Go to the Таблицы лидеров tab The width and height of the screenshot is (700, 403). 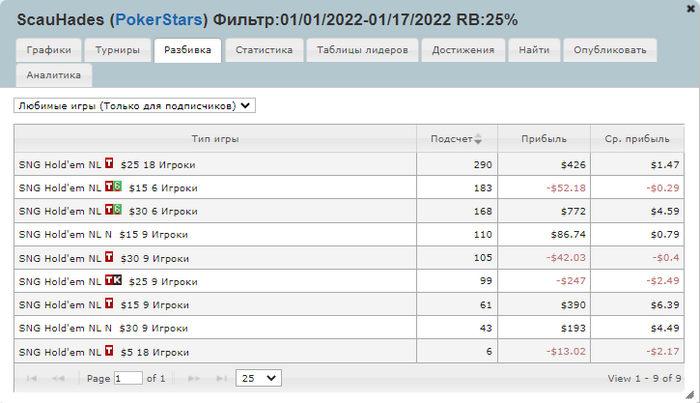pyautogui.click(x=362, y=50)
